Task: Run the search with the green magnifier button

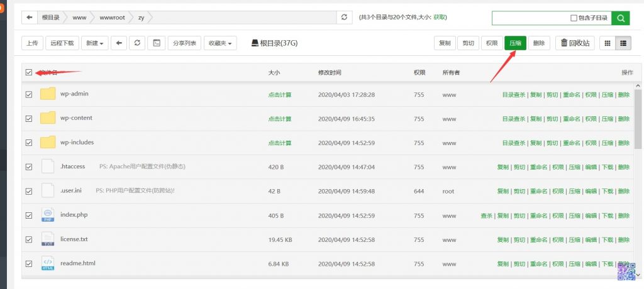Action: pos(620,18)
